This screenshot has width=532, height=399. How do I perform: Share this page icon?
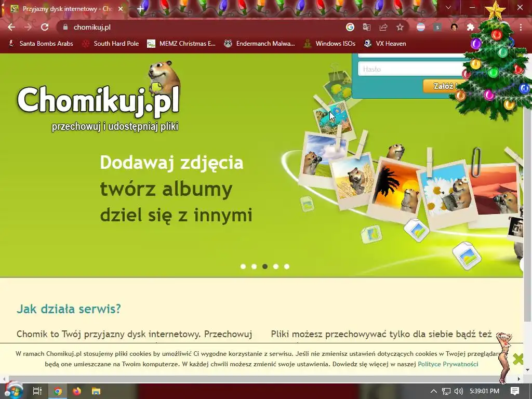(x=383, y=27)
